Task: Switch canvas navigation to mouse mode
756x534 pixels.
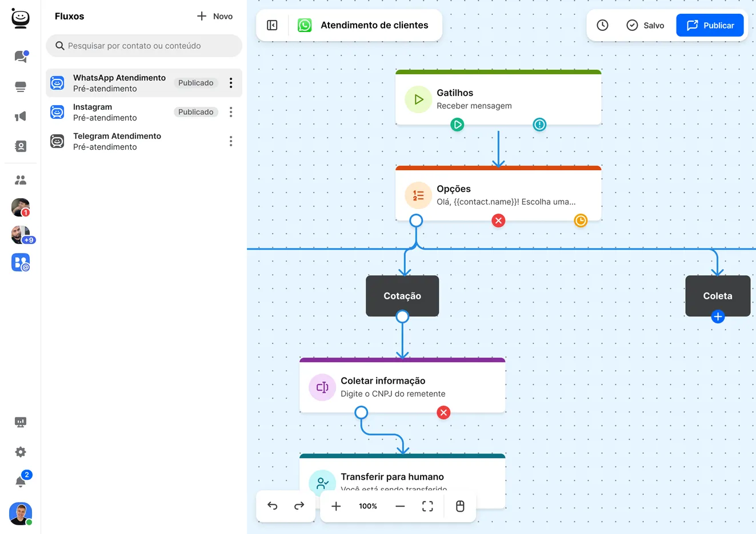Action: (x=460, y=505)
